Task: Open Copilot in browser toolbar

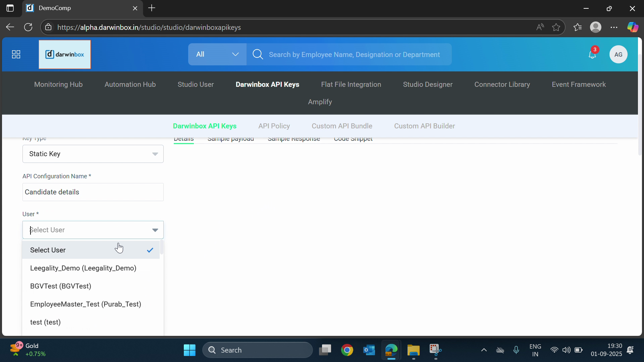Action: tap(633, 27)
